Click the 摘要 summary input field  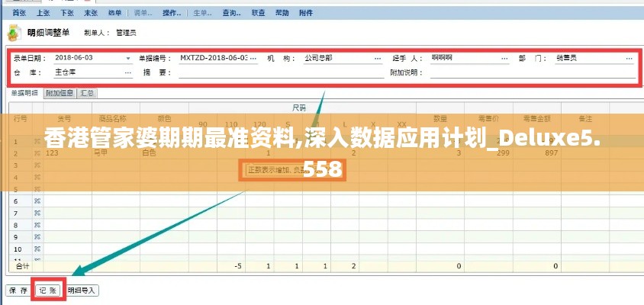282,73
